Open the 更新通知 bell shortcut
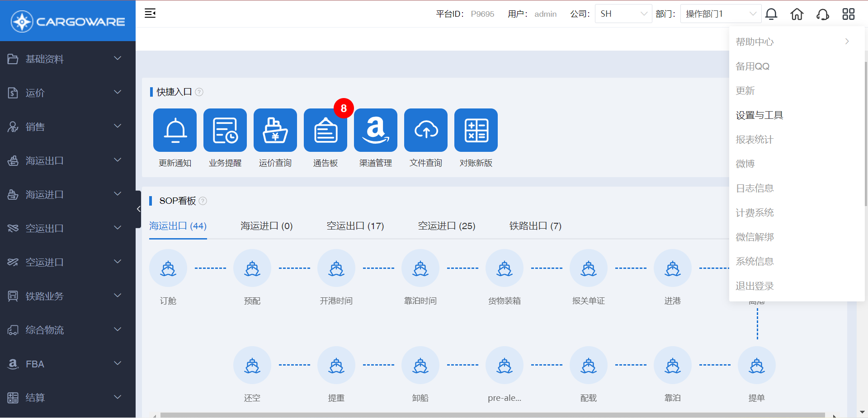 click(175, 130)
